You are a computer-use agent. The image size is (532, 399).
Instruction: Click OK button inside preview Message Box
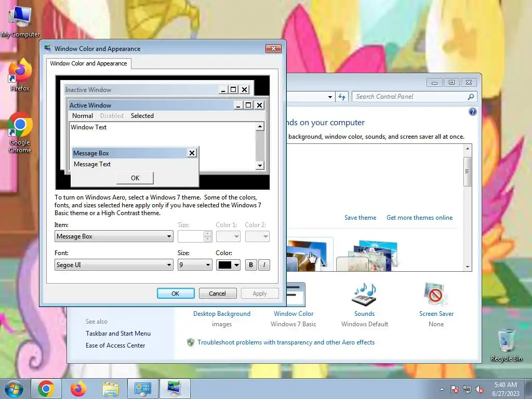pyautogui.click(x=135, y=178)
